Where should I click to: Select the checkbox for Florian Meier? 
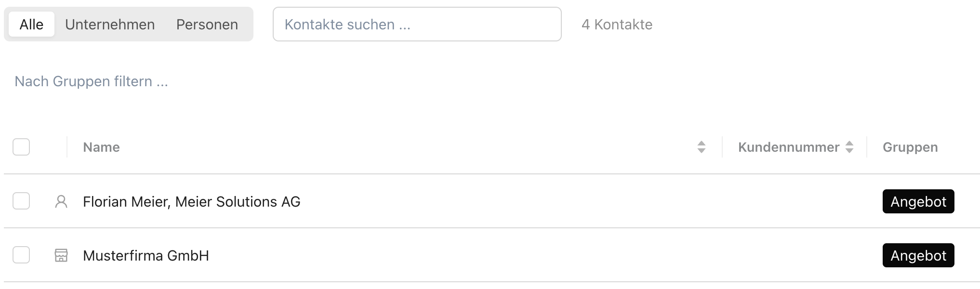21,201
